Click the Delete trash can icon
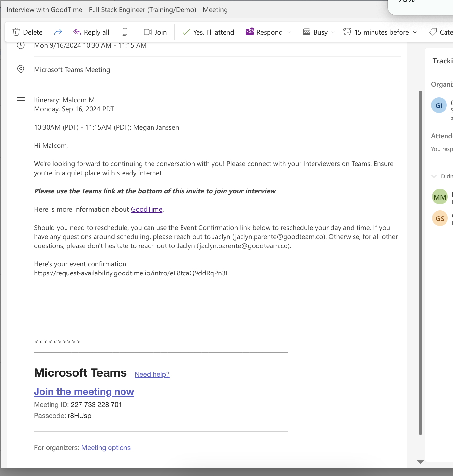 (16, 32)
